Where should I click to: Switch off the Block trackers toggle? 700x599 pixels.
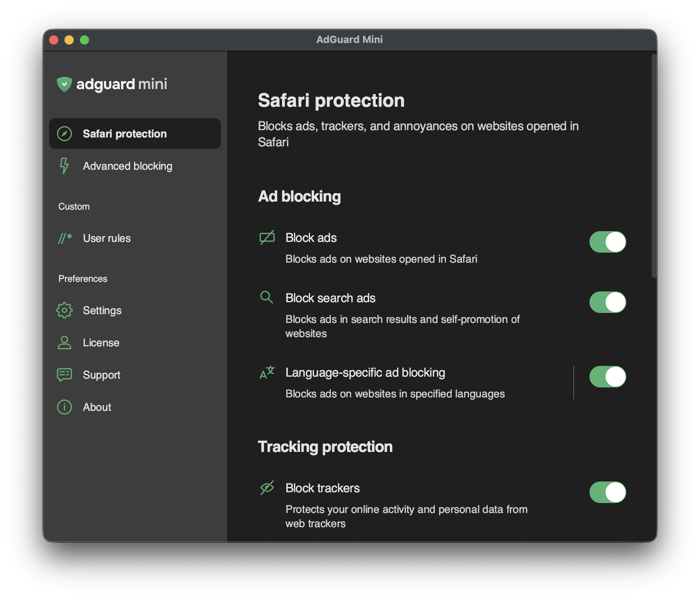(608, 492)
